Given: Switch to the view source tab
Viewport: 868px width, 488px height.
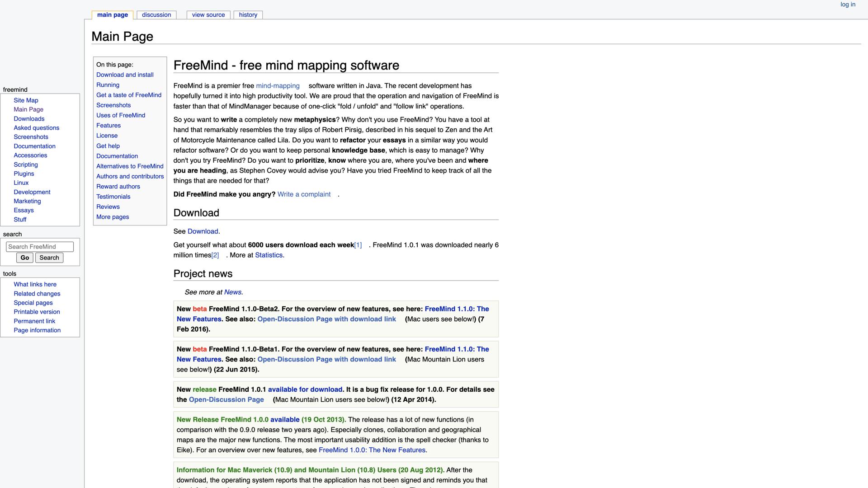Looking at the screenshot, I should coord(208,15).
